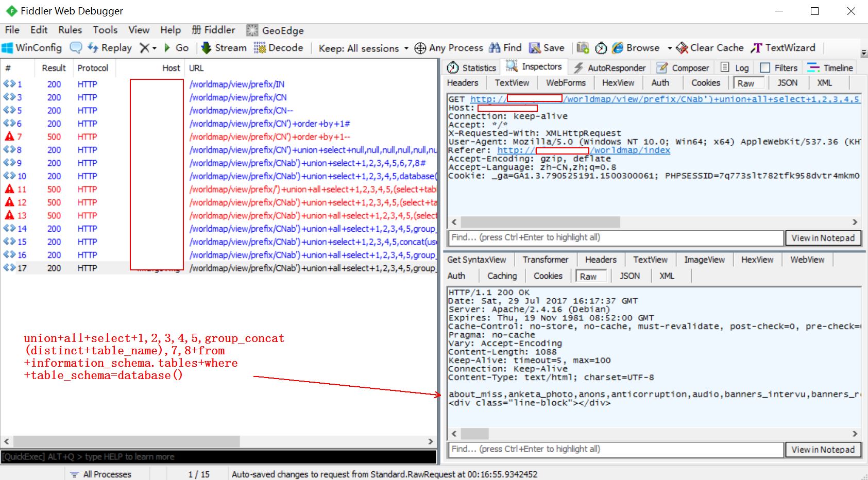Viewport: 868px width, 480px height.
Task: Click the comment speech bubble icon
Action: [76, 48]
